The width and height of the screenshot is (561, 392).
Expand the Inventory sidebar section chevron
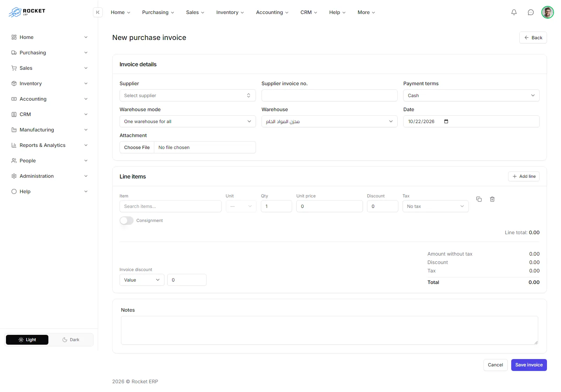click(x=86, y=83)
